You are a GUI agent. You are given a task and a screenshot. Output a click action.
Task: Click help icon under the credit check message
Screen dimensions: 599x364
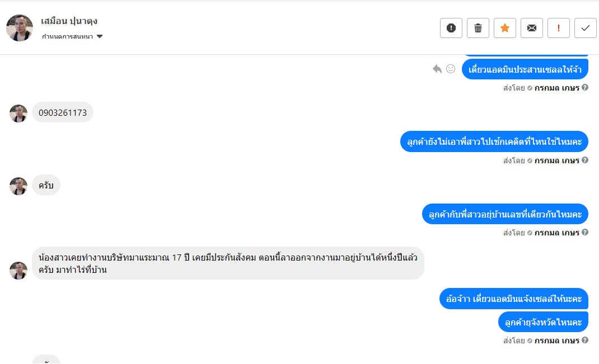click(585, 160)
